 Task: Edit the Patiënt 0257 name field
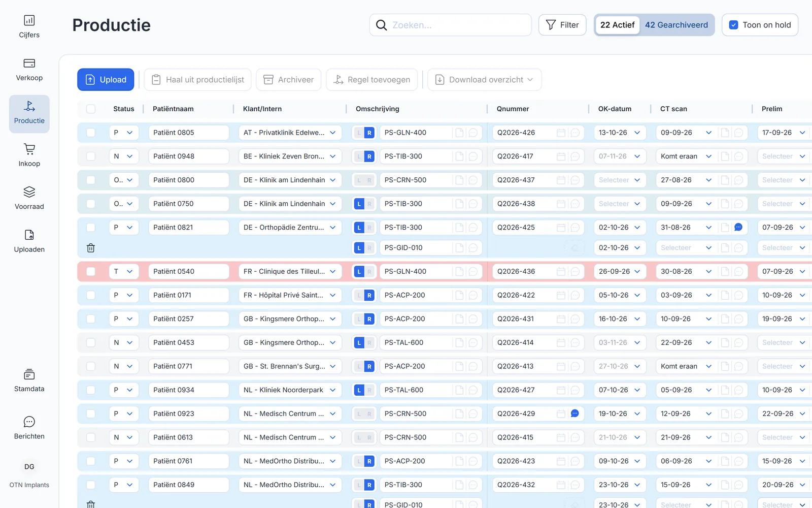coord(189,319)
